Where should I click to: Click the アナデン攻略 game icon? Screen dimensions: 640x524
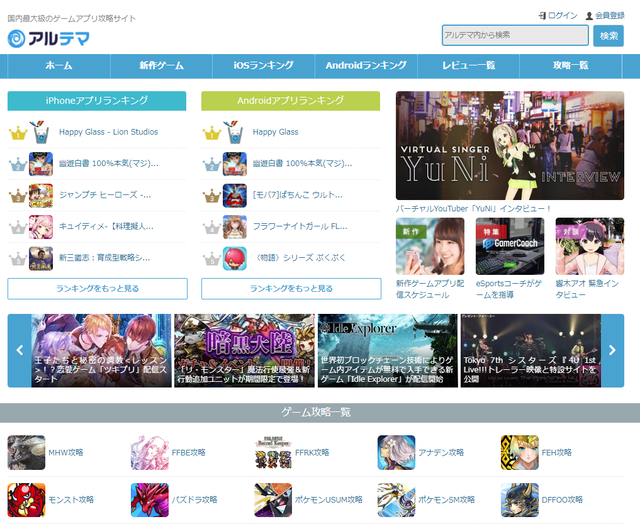(x=396, y=452)
